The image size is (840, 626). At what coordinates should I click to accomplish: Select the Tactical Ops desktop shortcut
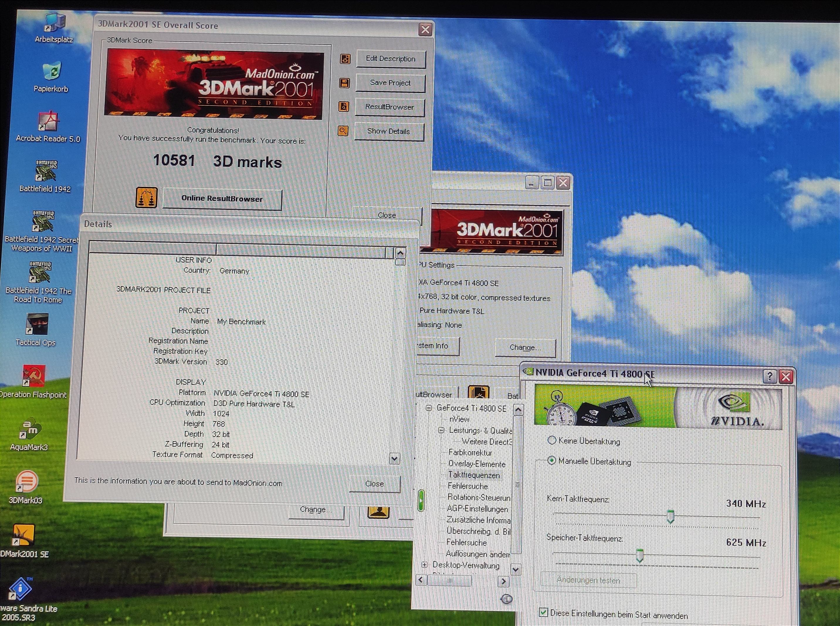36,330
